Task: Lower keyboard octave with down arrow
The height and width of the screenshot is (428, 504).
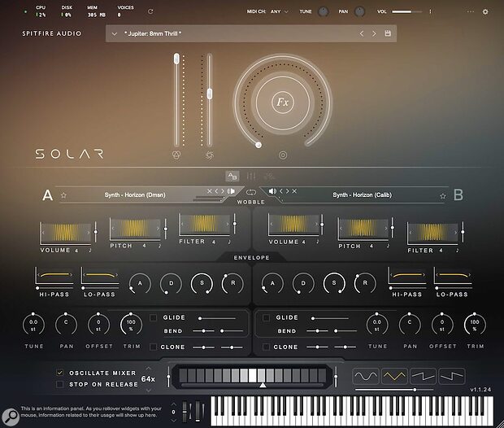Action: pyautogui.click(x=174, y=421)
